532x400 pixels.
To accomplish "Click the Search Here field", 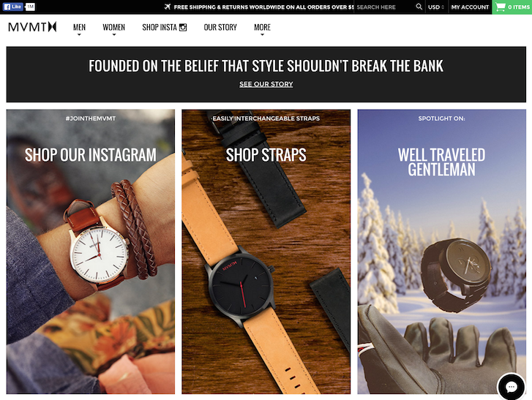I will [385, 7].
